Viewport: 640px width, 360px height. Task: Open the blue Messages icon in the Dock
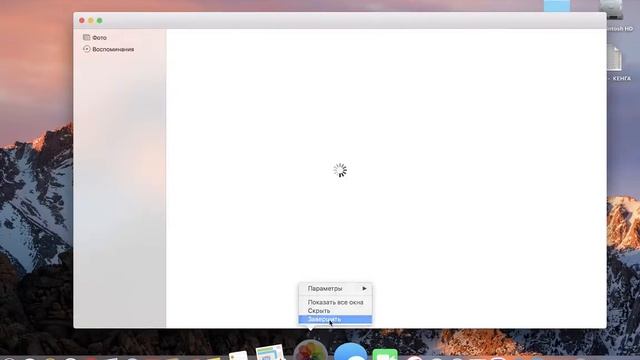coord(350,352)
